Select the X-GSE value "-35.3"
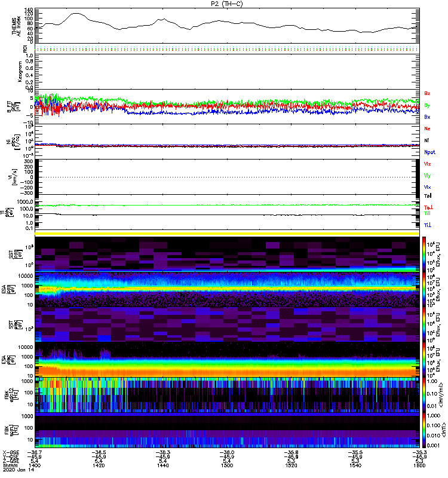448x478 pixels. 420,453
